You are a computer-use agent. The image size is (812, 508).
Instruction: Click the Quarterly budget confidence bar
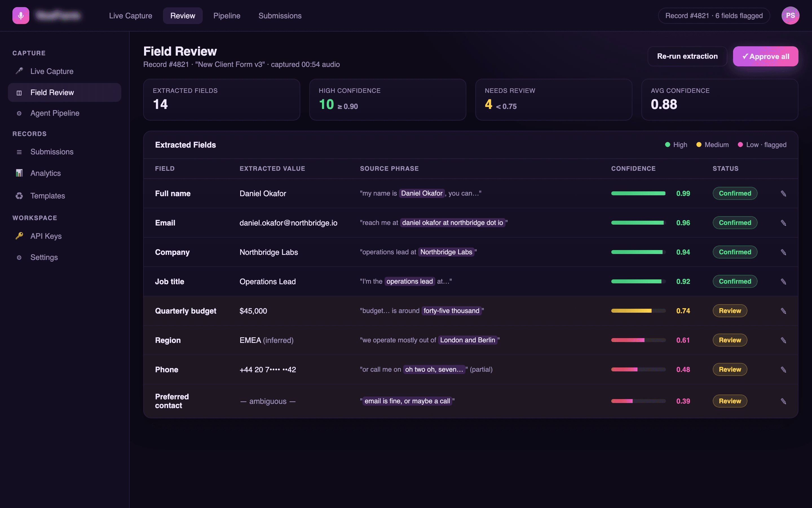pos(638,311)
